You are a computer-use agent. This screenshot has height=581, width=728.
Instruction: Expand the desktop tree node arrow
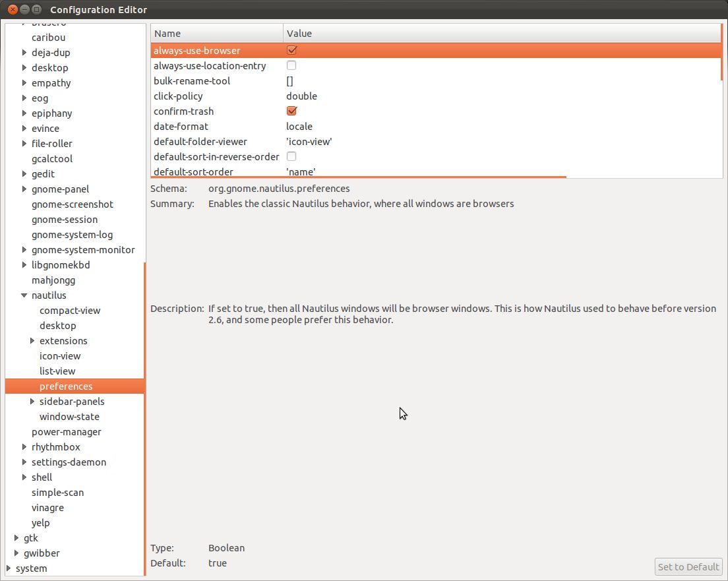24,68
